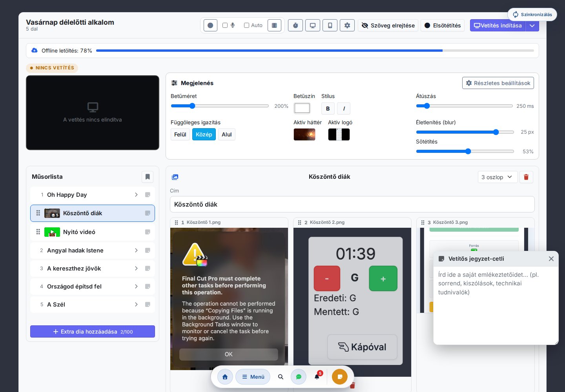Screen dimensions: 565x392
Task: Enable the Auto checkbox
Action: click(x=246, y=25)
